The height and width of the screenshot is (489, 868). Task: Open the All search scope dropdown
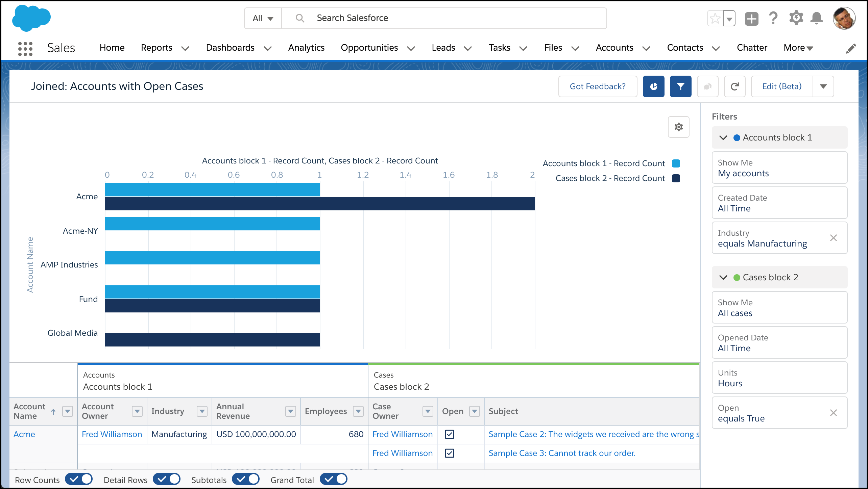click(x=263, y=18)
